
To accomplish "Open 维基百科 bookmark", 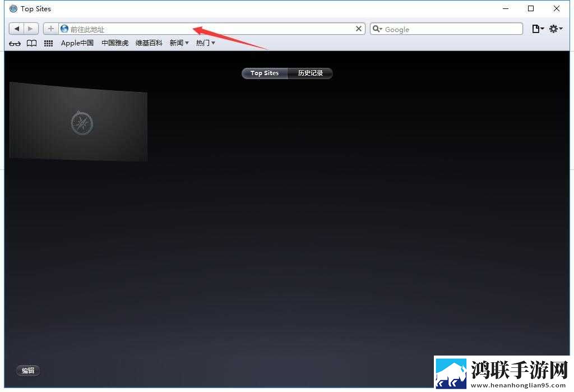I will pyautogui.click(x=149, y=43).
